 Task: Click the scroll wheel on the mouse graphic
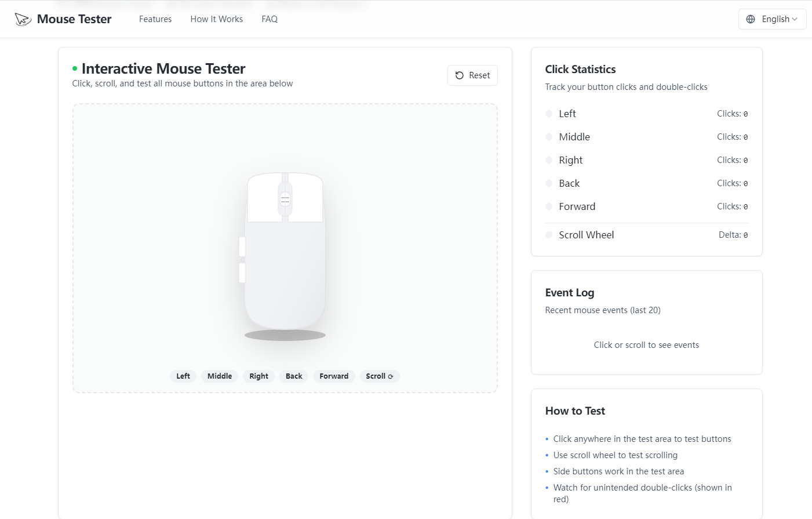pyautogui.click(x=285, y=198)
